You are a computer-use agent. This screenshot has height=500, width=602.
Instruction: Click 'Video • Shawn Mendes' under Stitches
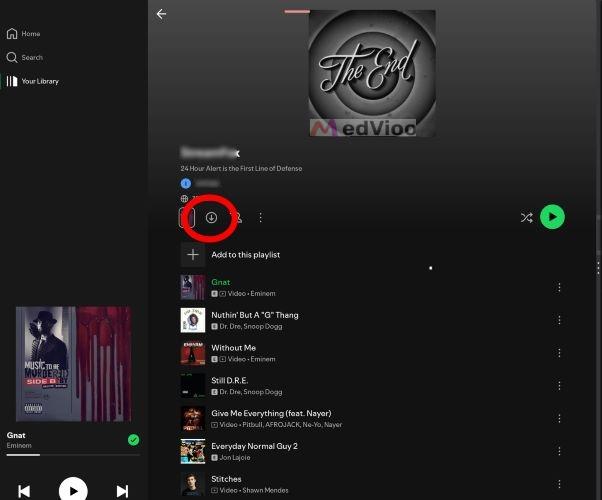pos(254,490)
